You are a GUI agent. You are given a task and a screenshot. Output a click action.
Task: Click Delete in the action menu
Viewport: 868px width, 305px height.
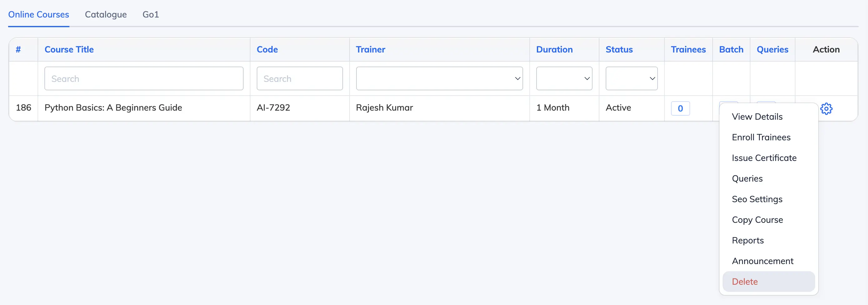[x=769, y=282]
